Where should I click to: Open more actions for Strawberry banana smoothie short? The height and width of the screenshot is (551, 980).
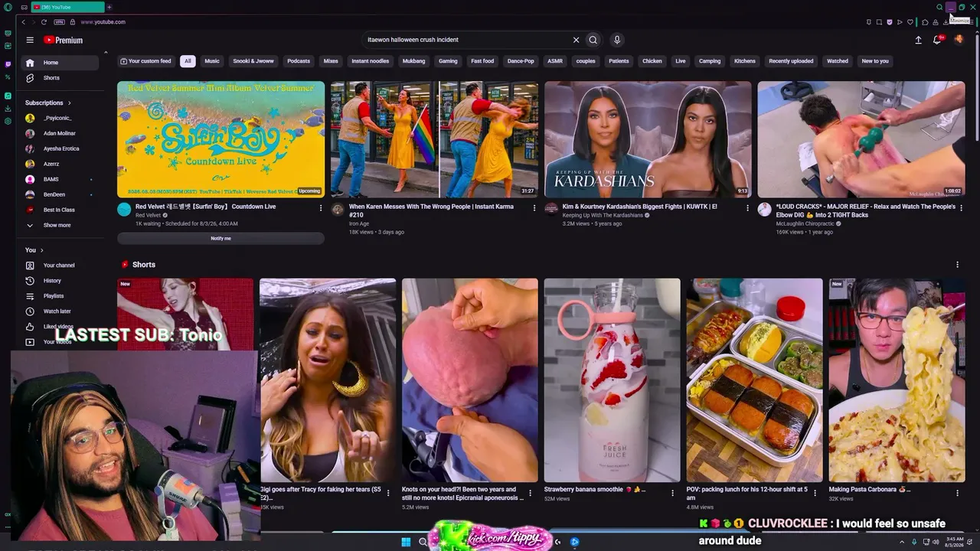coord(672,493)
